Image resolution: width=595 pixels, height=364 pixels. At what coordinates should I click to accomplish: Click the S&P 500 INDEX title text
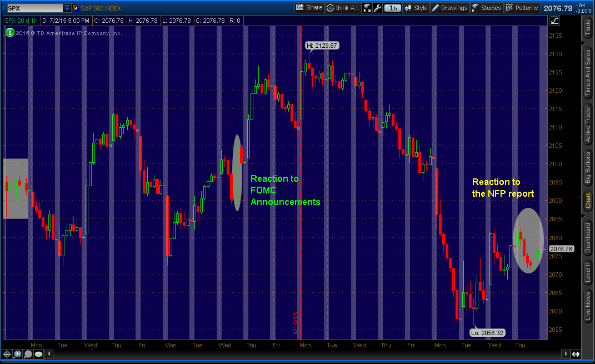point(101,8)
